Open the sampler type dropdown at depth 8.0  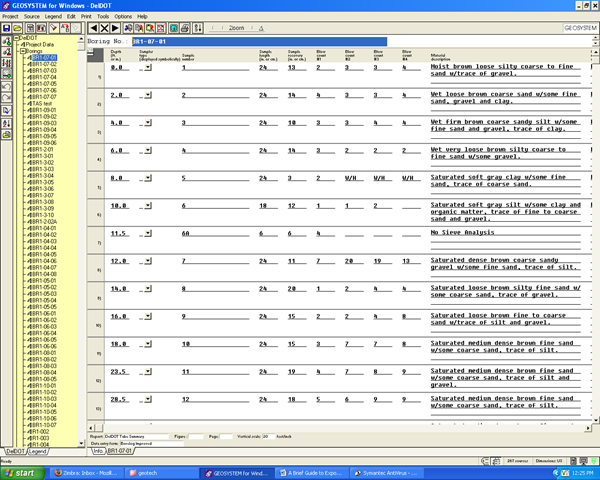coord(148,178)
